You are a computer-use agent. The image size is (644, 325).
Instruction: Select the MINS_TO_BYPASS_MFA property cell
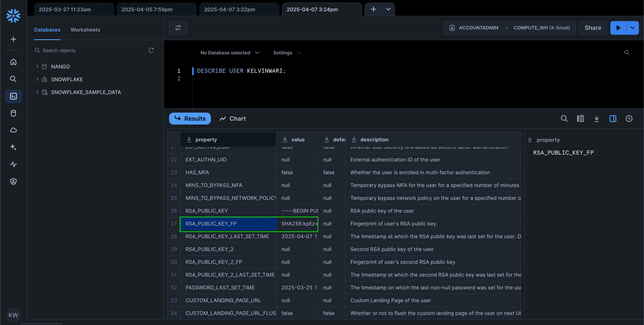[x=228, y=185]
